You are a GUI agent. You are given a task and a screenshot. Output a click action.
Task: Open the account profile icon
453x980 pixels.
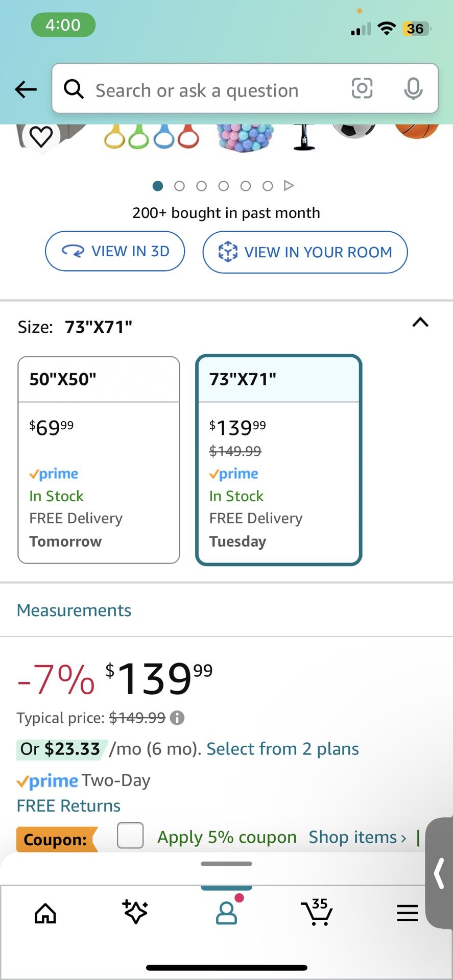(226, 913)
